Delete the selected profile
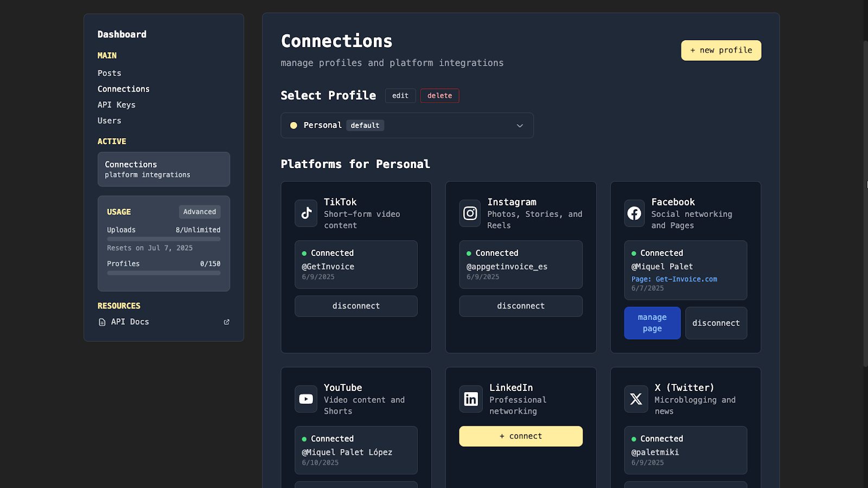The height and width of the screenshot is (488, 868). coord(439,95)
